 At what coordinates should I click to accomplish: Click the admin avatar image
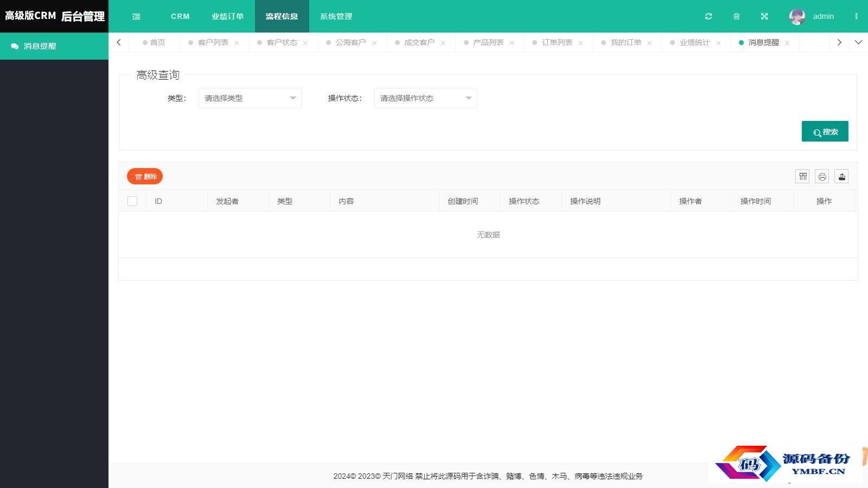tap(797, 16)
